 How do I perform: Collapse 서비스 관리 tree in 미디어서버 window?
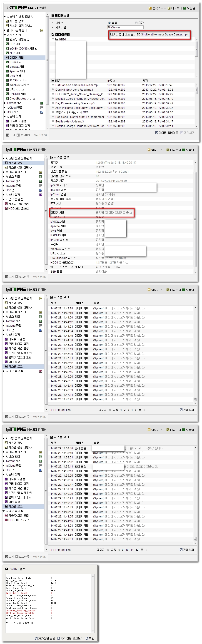(5, 35)
